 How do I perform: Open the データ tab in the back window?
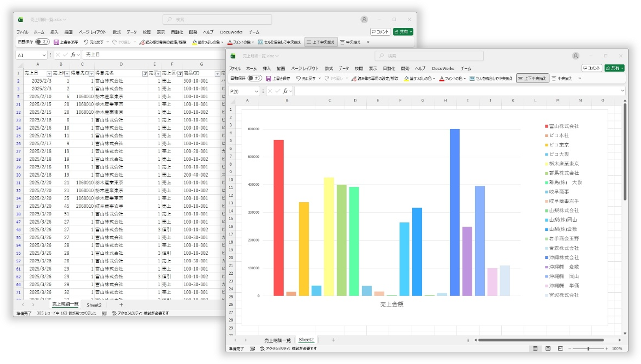[132, 32]
